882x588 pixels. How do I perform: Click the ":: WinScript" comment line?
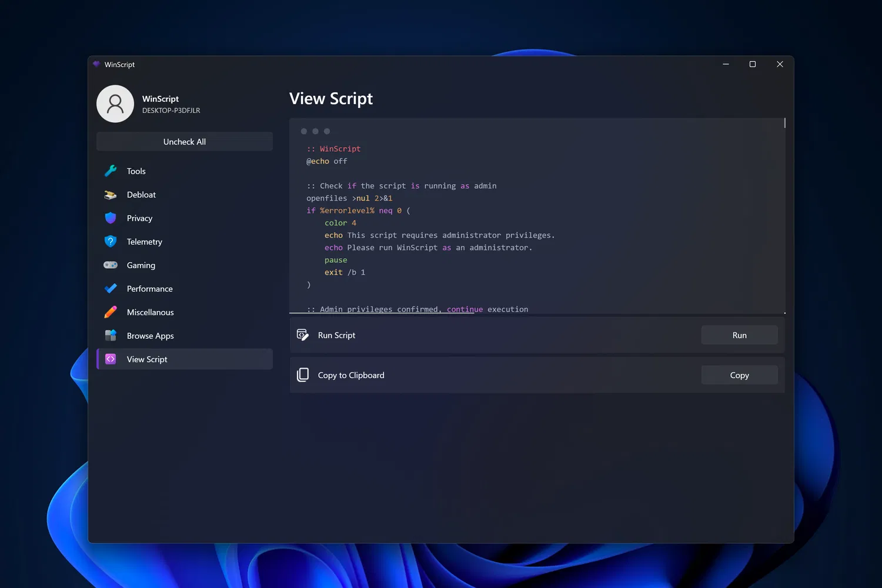point(333,149)
